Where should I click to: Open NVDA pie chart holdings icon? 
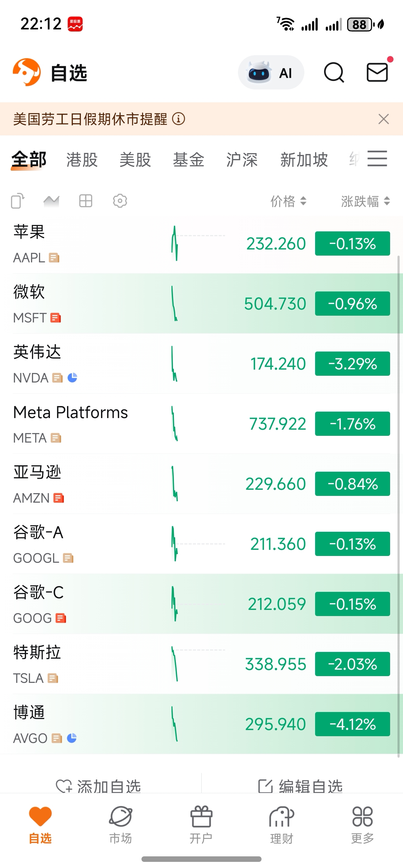coord(72,378)
